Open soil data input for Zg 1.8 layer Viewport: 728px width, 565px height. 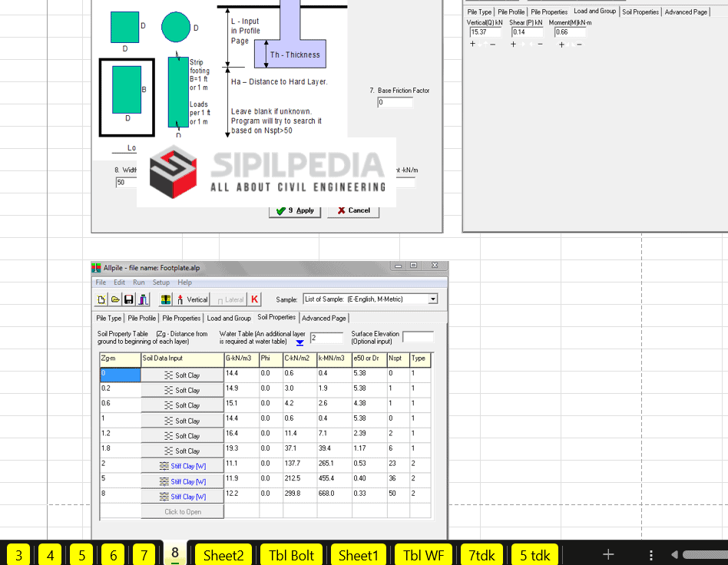[x=182, y=451]
